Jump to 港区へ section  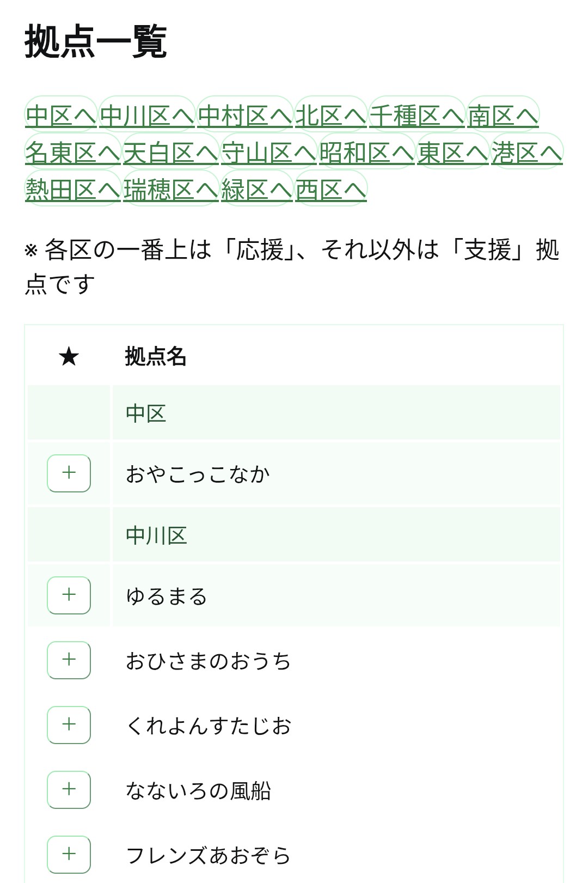(526, 153)
